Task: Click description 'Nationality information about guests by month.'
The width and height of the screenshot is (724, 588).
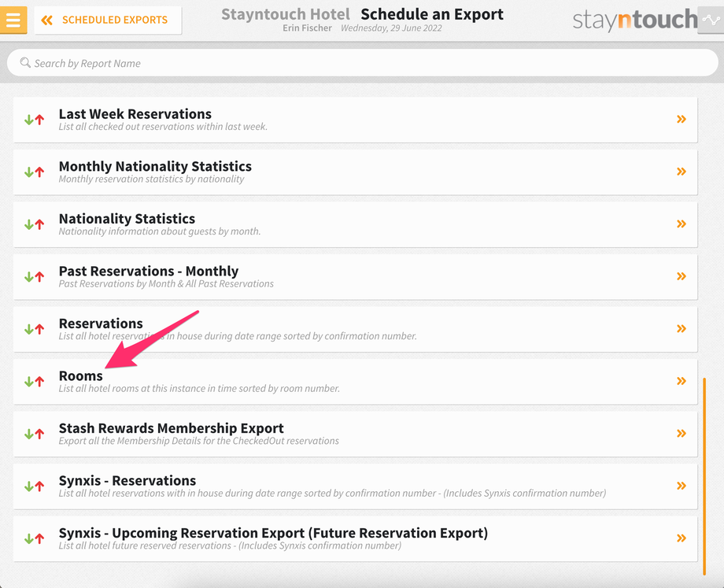Action: point(160,231)
